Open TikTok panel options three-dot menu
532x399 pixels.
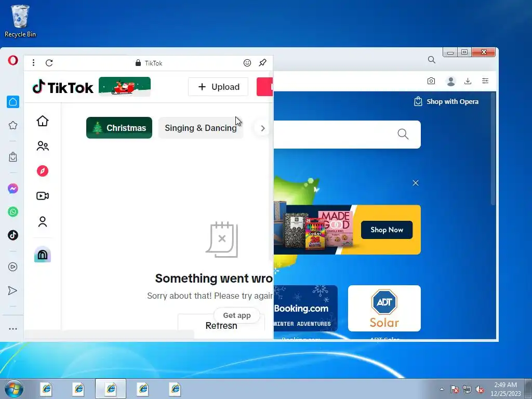point(33,63)
